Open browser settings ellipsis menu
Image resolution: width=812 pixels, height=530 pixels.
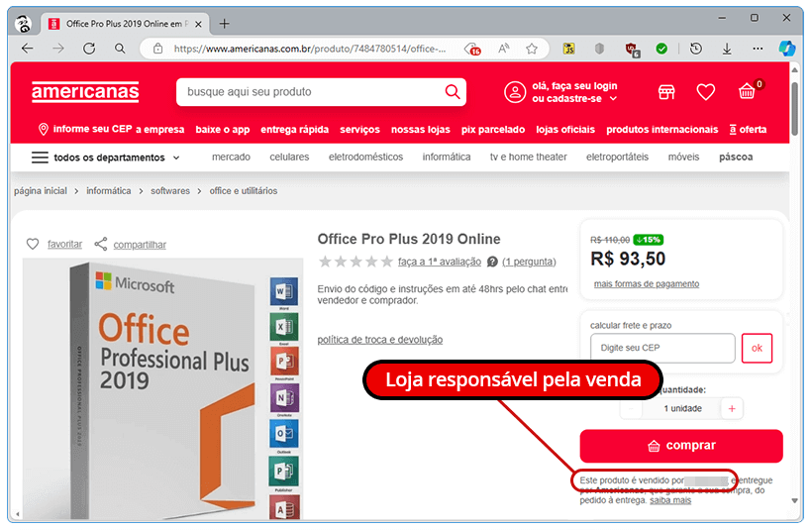[x=758, y=49]
